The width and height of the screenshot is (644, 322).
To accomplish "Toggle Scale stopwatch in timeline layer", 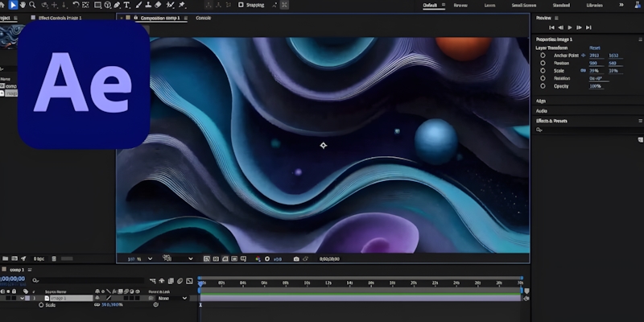I will click(41, 305).
